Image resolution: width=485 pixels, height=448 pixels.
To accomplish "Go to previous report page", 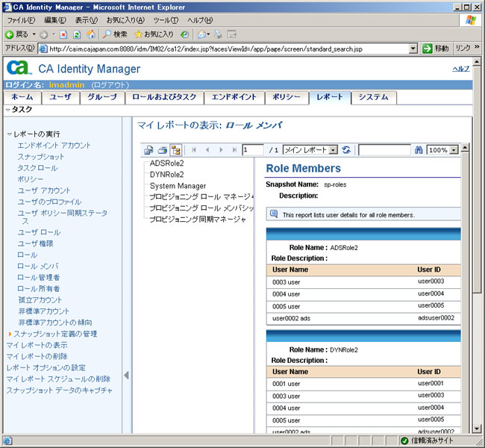I will [x=207, y=150].
